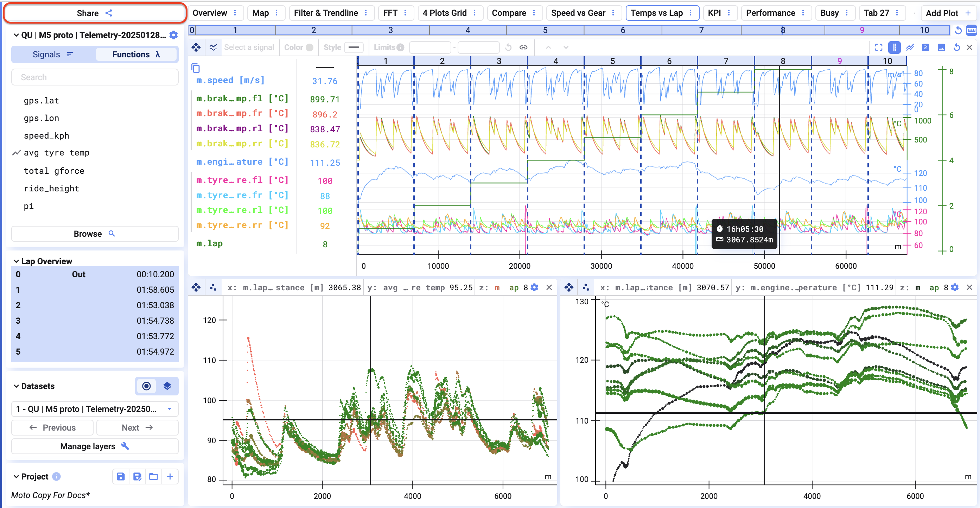Click the copy signals icon above m.speed
Viewport: 980px width, 508px height.
[196, 68]
